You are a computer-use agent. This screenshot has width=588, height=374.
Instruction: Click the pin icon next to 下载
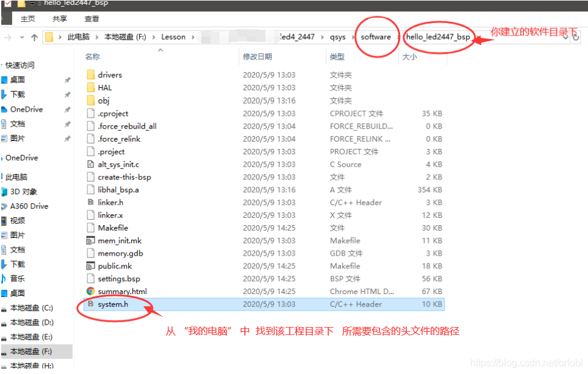(x=68, y=95)
